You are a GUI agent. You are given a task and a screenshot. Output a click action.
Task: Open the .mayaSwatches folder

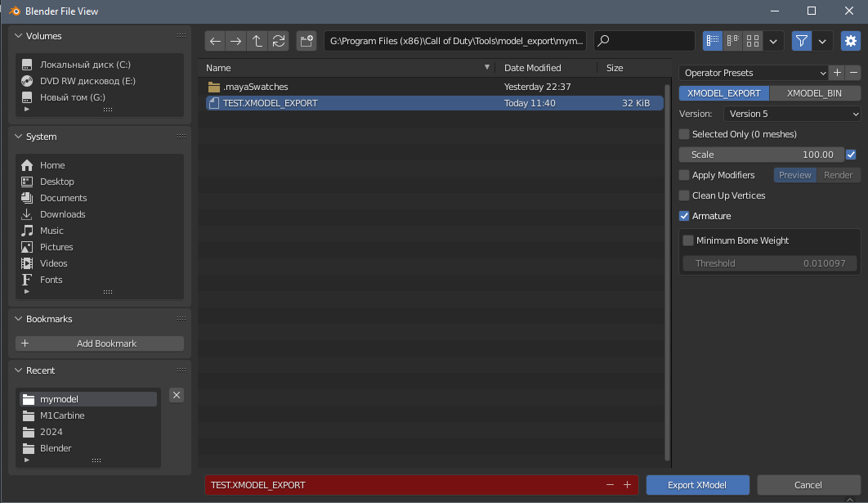click(435, 87)
